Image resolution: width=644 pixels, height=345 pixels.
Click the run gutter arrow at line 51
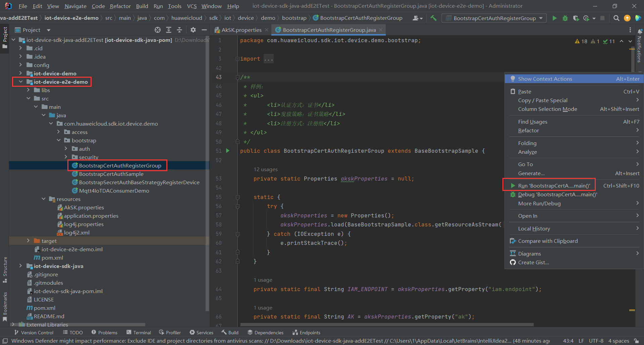tap(228, 151)
